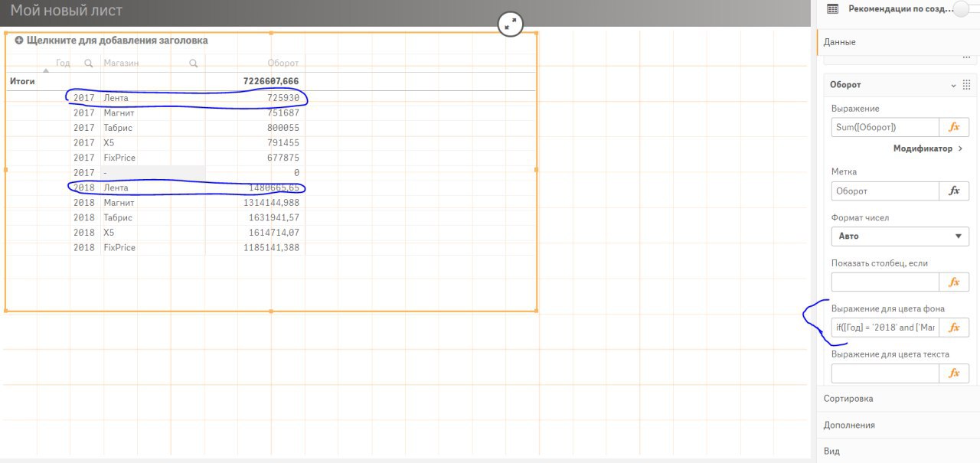
Task: Open the Данные section
Action: point(899,42)
